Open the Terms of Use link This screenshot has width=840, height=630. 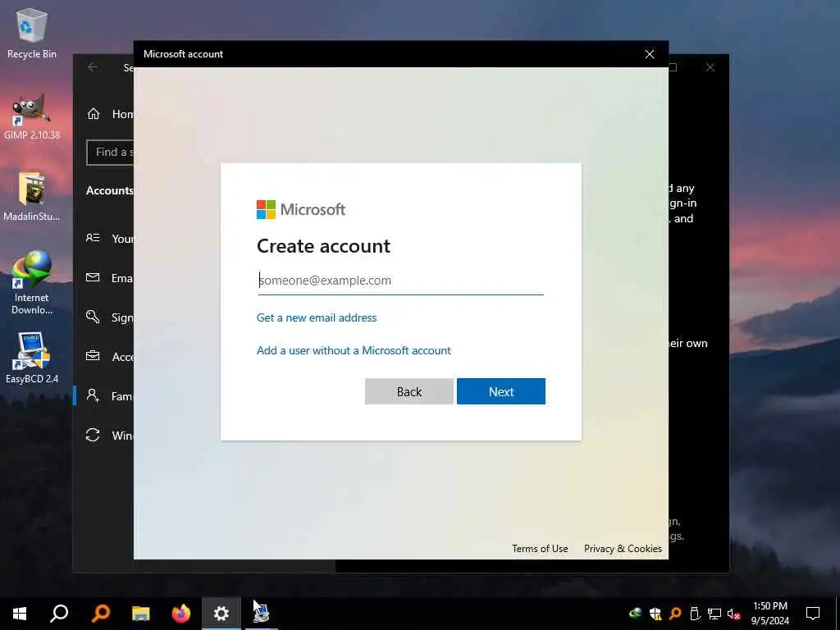(540, 549)
